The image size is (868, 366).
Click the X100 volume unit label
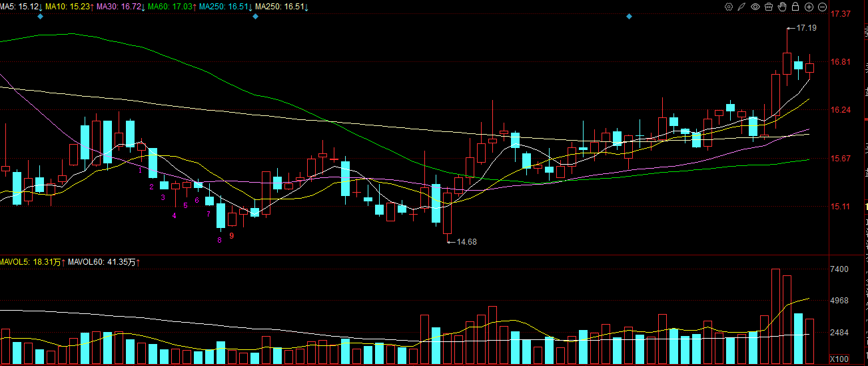click(839, 359)
